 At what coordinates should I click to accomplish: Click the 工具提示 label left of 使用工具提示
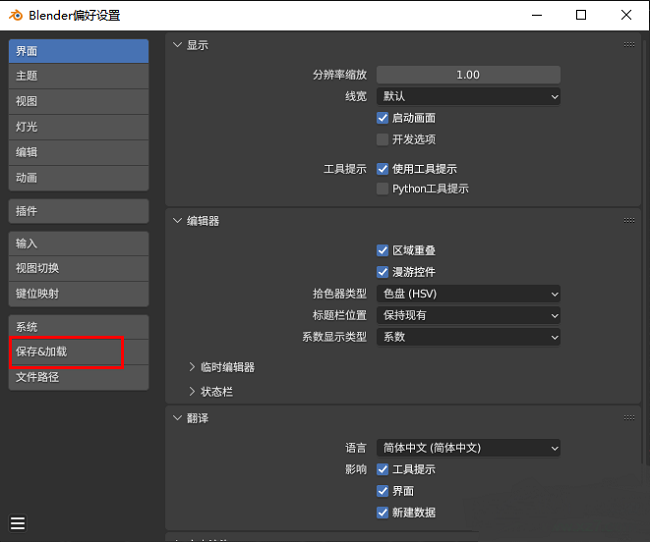pyautogui.click(x=345, y=169)
